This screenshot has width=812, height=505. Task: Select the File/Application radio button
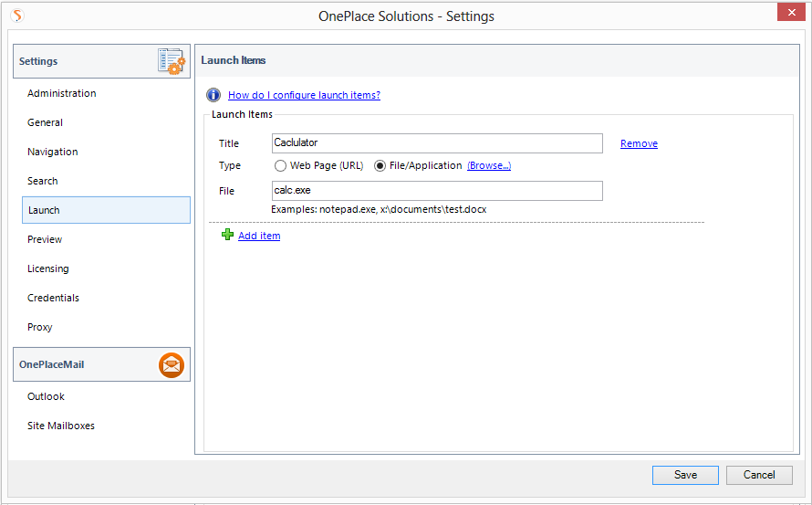coord(380,166)
